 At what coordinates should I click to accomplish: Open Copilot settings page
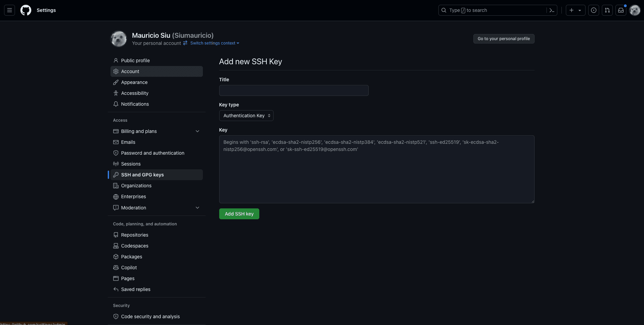pos(129,268)
